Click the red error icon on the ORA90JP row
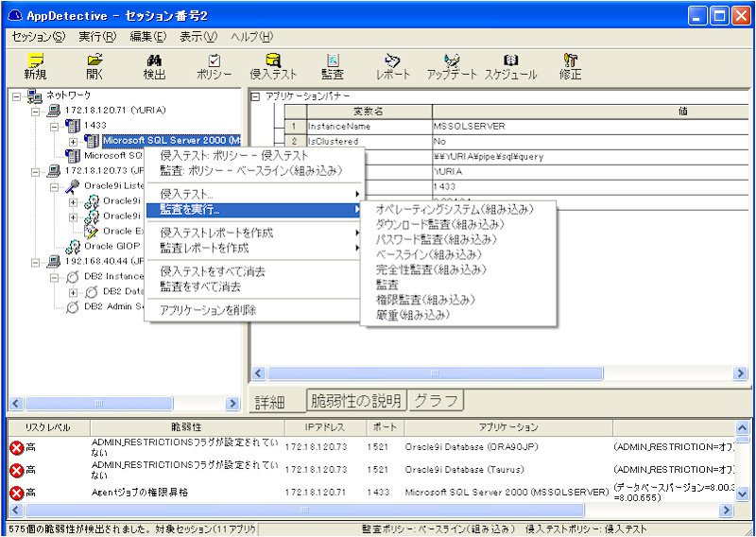The width and height of the screenshot is (756, 537). click(x=17, y=448)
